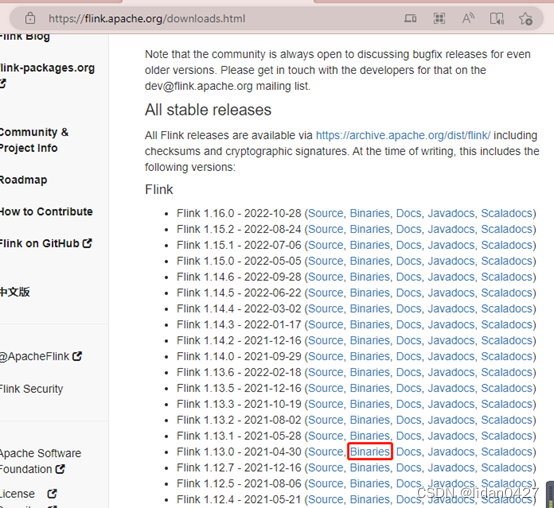Open Binaries for Flink 1.12.7
This screenshot has width=554, height=508.
tap(370, 467)
